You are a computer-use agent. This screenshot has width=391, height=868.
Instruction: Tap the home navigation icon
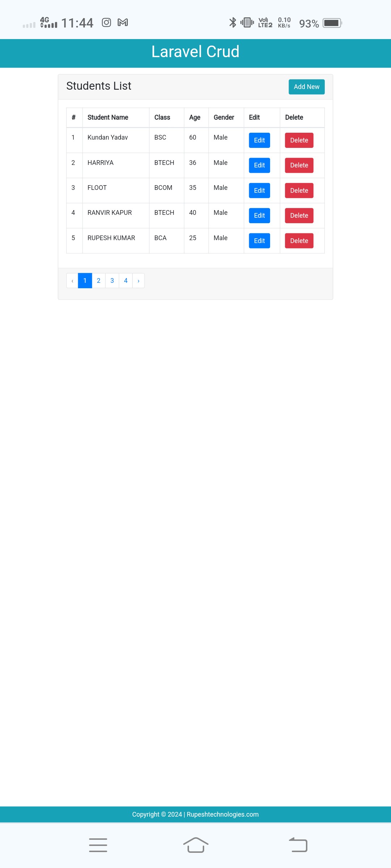pyautogui.click(x=196, y=845)
